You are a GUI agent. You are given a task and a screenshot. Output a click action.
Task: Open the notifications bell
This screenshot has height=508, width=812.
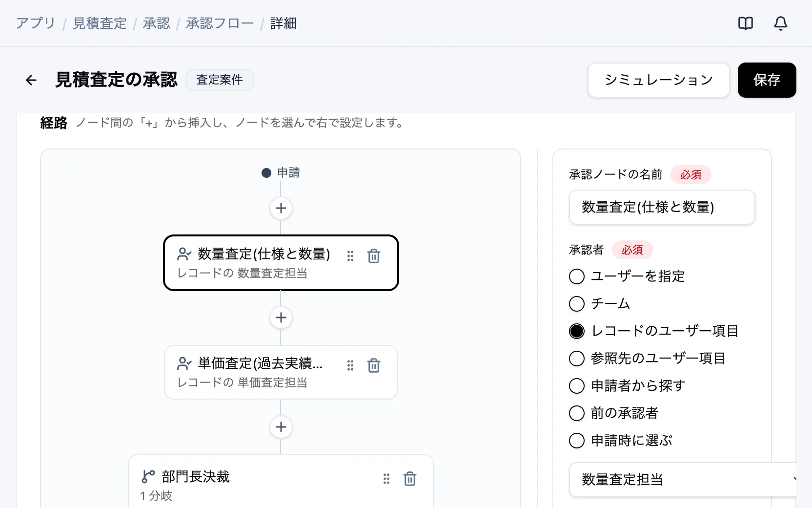pos(780,23)
